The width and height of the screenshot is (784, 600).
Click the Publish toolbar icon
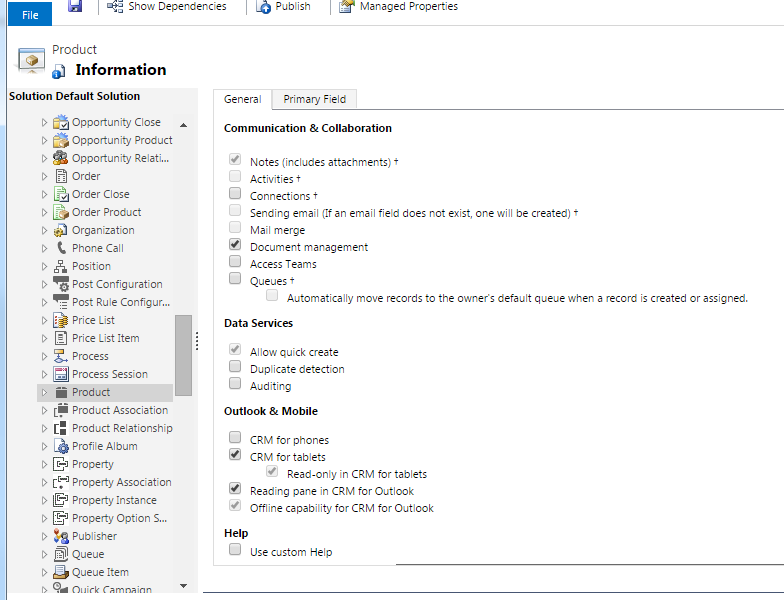[263, 7]
